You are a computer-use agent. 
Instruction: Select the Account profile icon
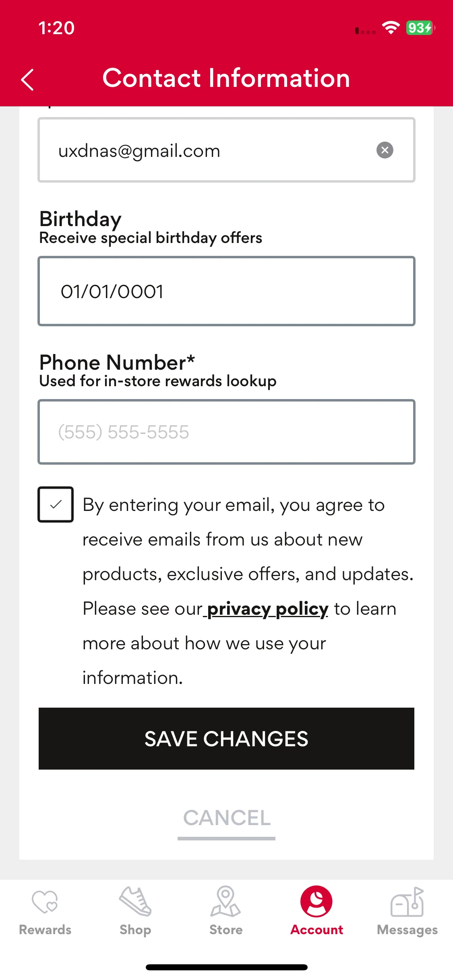click(x=316, y=901)
